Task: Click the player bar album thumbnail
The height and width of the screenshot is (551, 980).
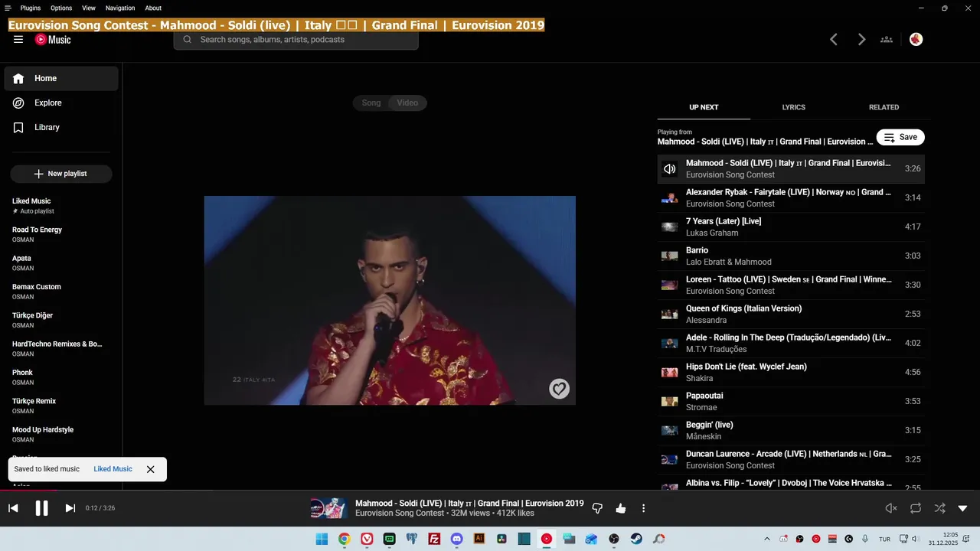Action: (x=328, y=508)
